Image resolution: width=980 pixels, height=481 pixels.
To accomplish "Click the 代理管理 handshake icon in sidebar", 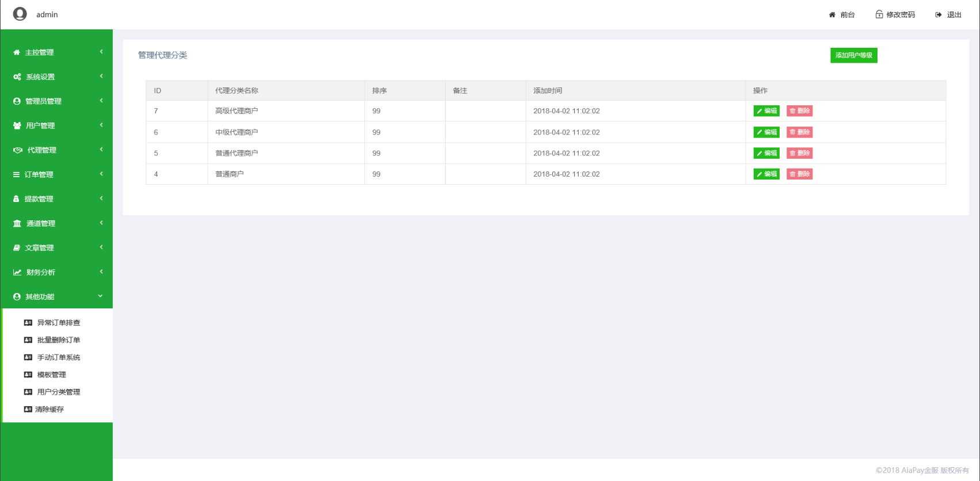I will coord(18,150).
